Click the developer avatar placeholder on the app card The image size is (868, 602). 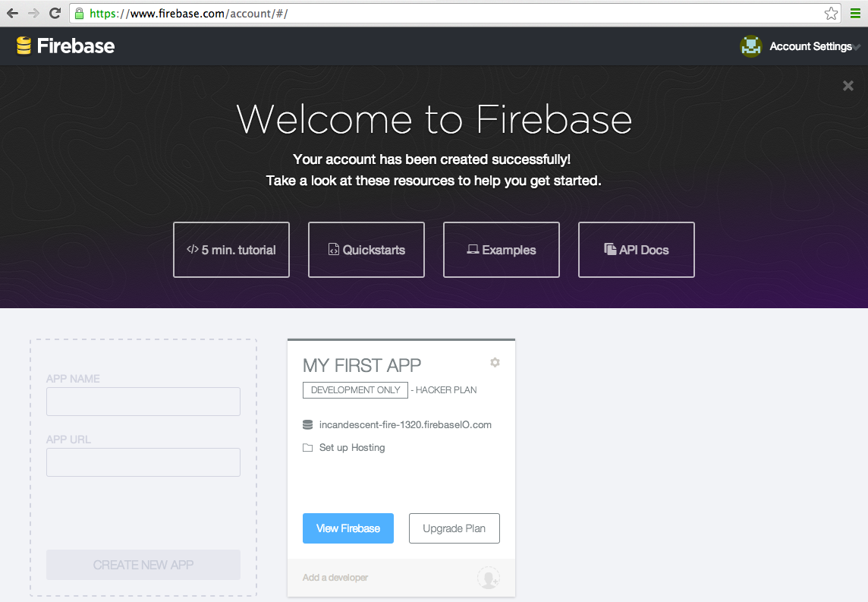pyautogui.click(x=488, y=578)
